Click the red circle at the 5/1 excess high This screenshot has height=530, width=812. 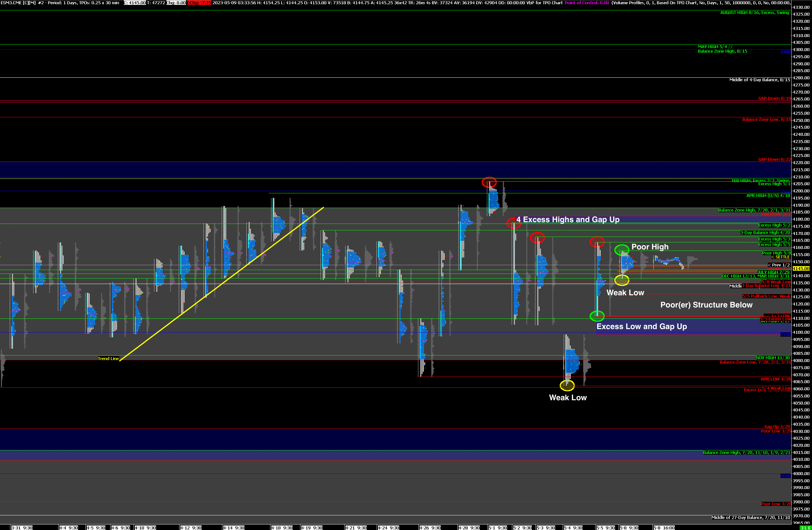coord(489,182)
